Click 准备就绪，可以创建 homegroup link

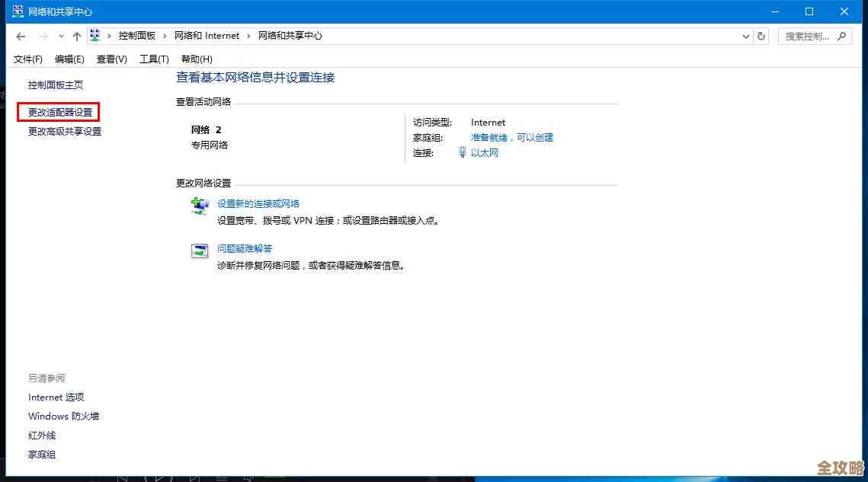click(512, 137)
